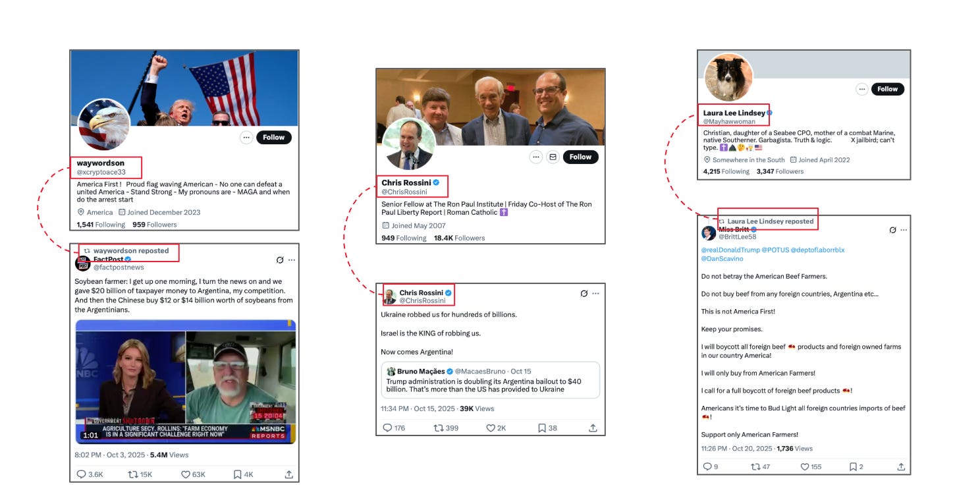This screenshot has height=502, width=980.
Task: Follow Chris Rossini's profile
Action: pyautogui.click(x=581, y=157)
